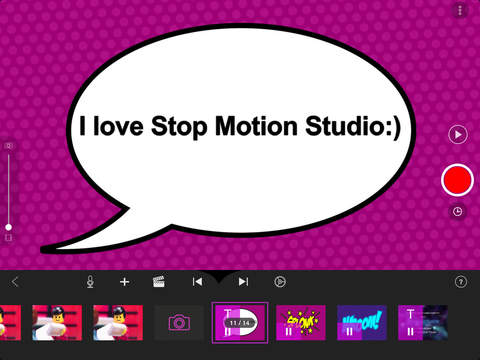Jump to the first frame
The width and height of the screenshot is (480, 360).
pos(197,282)
